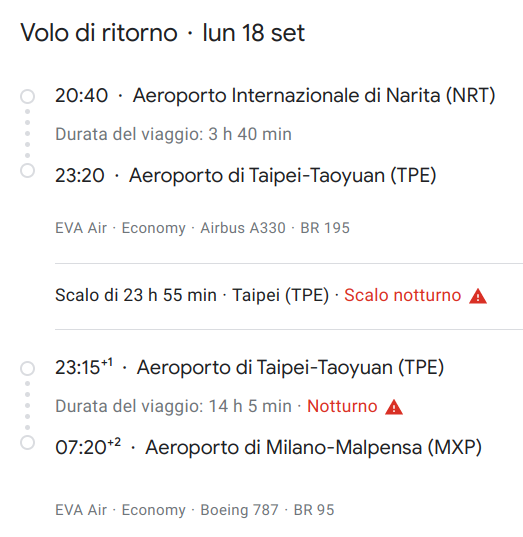Click 'Durata del viaggio: 3 h 40 min'
The height and width of the screenshot is (537, 523).
[173, 134]
